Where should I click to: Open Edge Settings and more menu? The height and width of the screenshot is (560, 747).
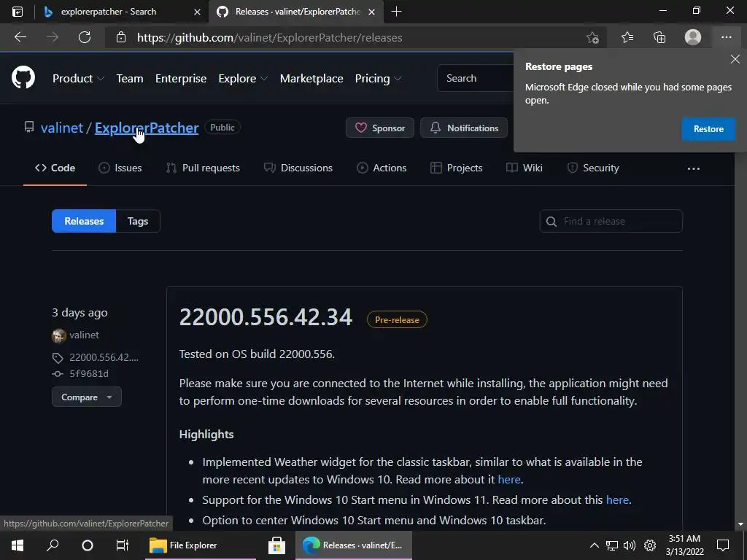726,37
